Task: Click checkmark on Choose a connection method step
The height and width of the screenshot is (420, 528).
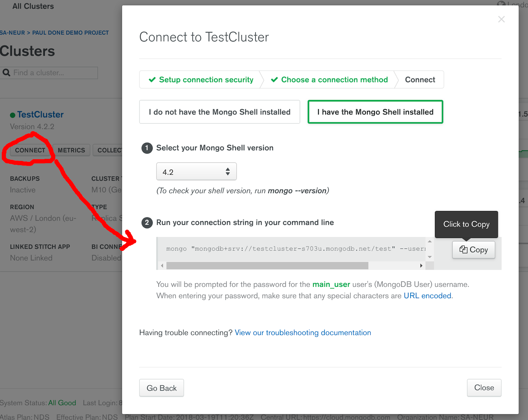Action: 274,79
